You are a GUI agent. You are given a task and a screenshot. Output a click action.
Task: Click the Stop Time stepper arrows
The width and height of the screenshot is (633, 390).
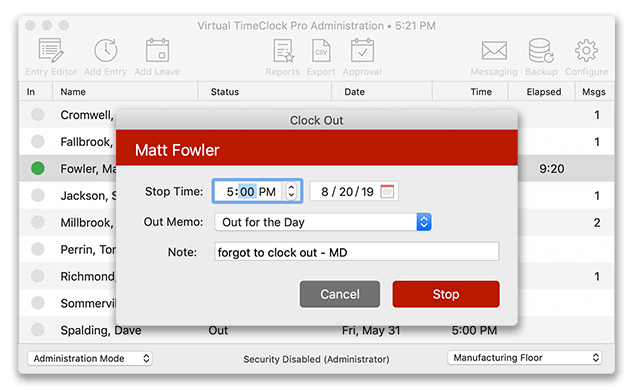pos(291,191)
